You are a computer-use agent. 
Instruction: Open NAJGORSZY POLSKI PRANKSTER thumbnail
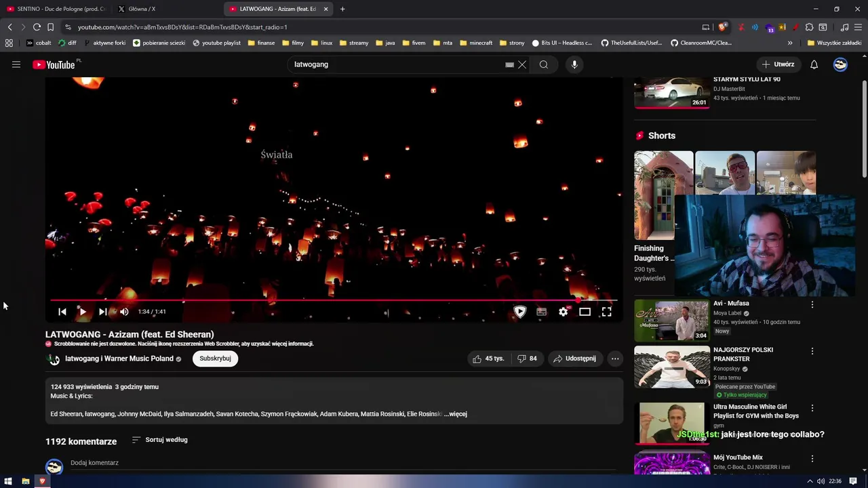pos(672,367)
